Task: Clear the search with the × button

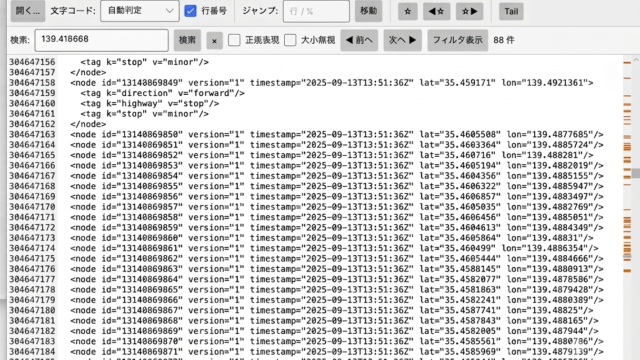Action: click(x=214, y=40)
